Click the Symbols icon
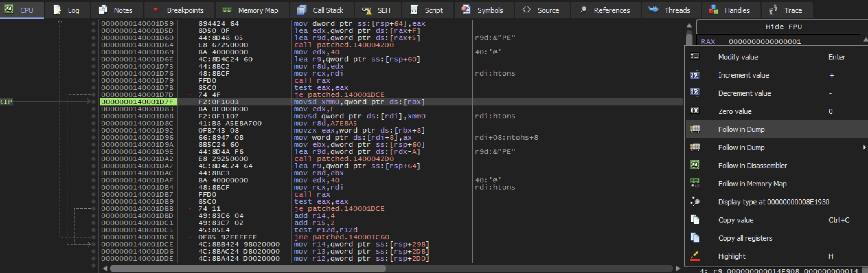The image size is (868, 273). [x=466, y=10]
